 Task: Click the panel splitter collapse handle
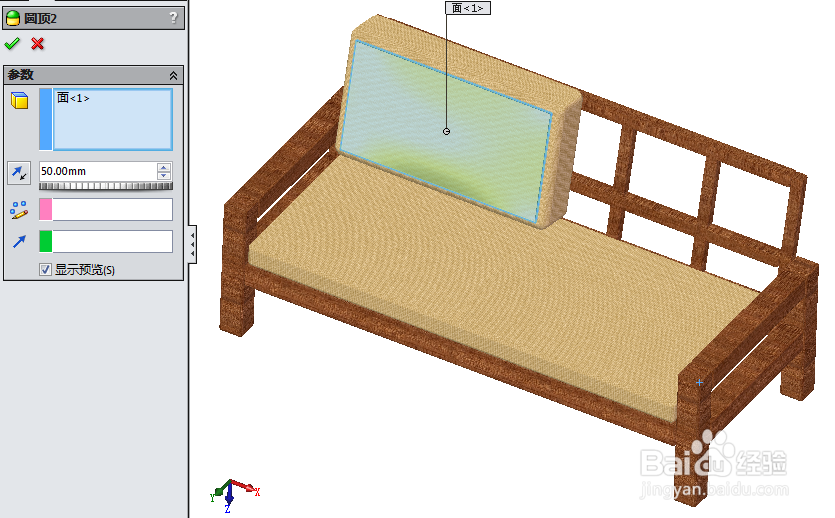click(x=192, y=244)
